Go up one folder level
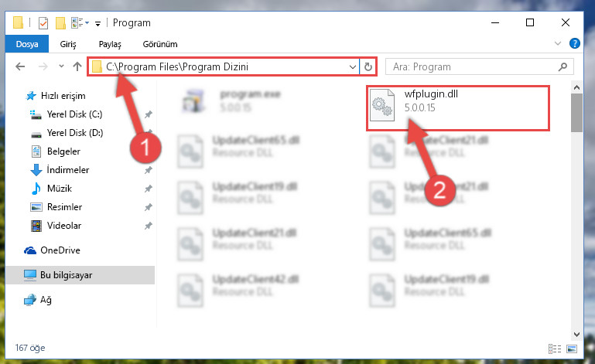 pyautogui.click(x=77, y=66)
